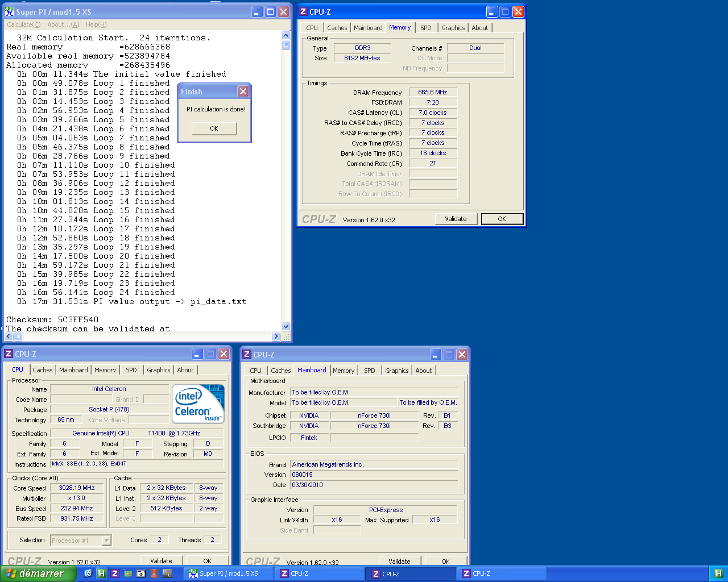Click Validate in the CPU tab window

pyautogui.click(x=161, y=561)
